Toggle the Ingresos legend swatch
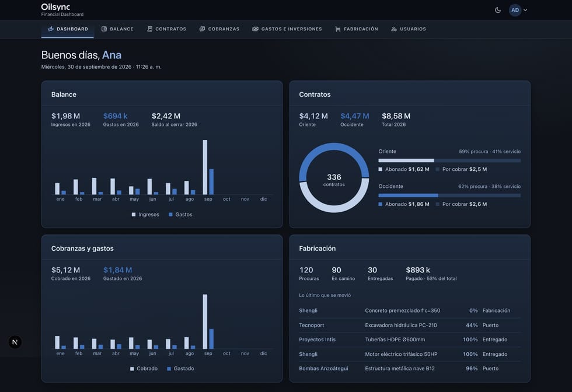572x392 pixels. [x=134, y=215]
